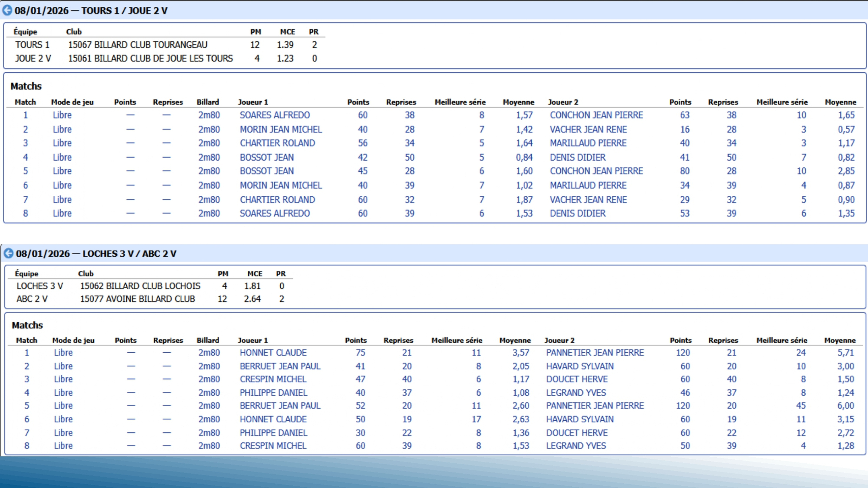This screenshot has width=868, height=488.
Task: Click DOUCET HERVE in Loches match 3
Action: (x=577, y=379)
